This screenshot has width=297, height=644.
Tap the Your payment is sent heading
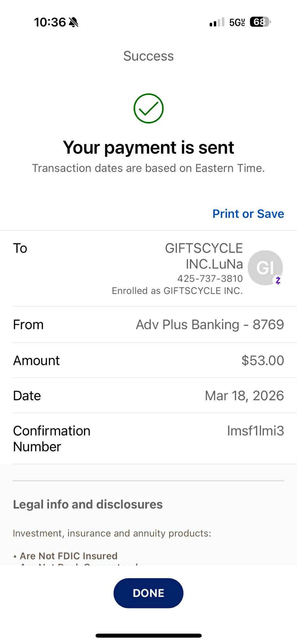[x=148, y=147]
